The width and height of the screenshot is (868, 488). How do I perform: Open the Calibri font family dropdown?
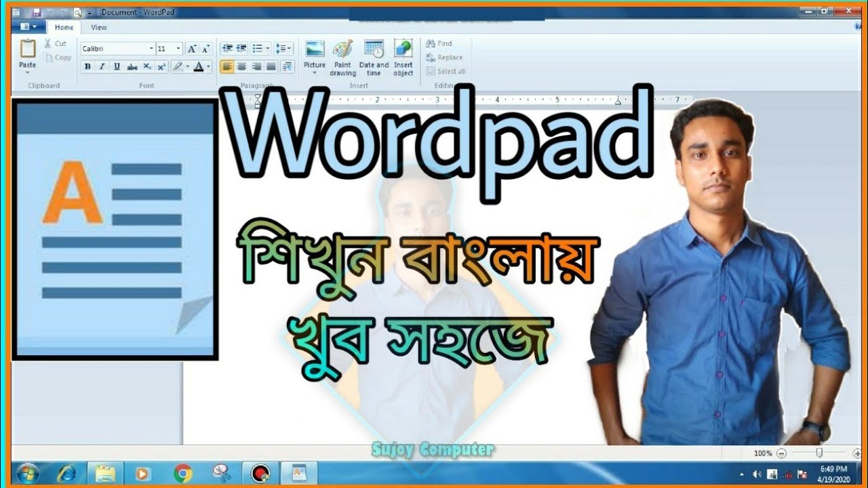coord(151,49)
